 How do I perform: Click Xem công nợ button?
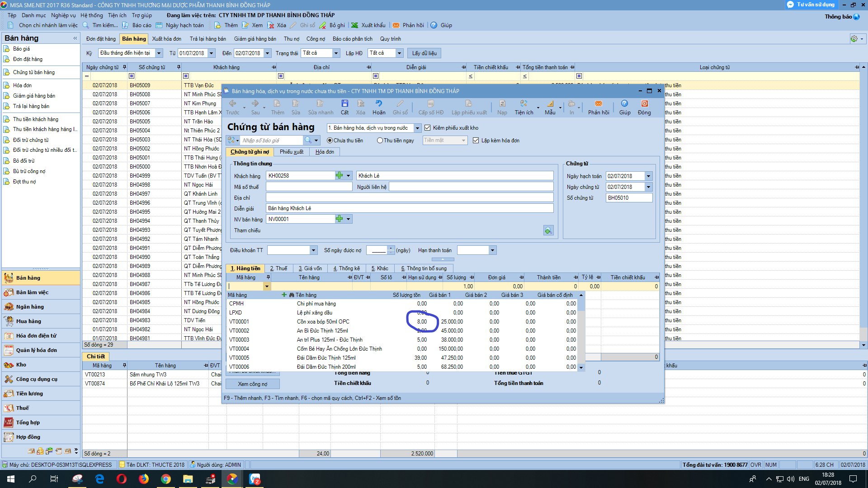click(x=253, y=384)
